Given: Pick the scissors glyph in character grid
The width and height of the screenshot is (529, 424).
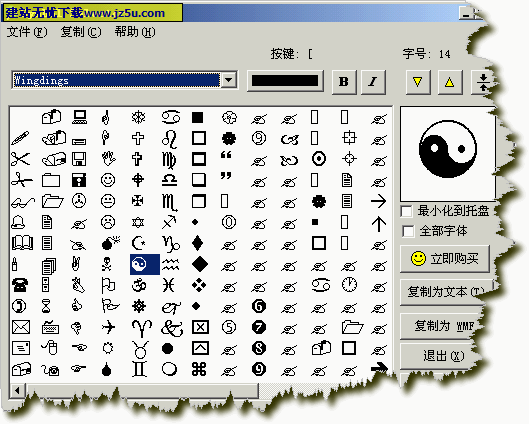Looking at the screenshot, I should click(x=21, y=159).
